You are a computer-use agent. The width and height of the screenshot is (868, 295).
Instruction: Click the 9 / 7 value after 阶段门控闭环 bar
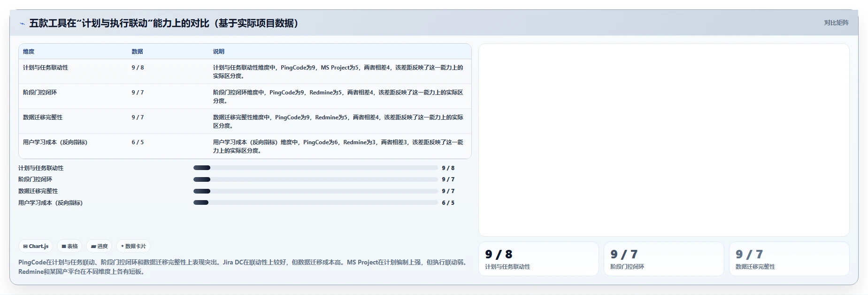coord(448,179)
